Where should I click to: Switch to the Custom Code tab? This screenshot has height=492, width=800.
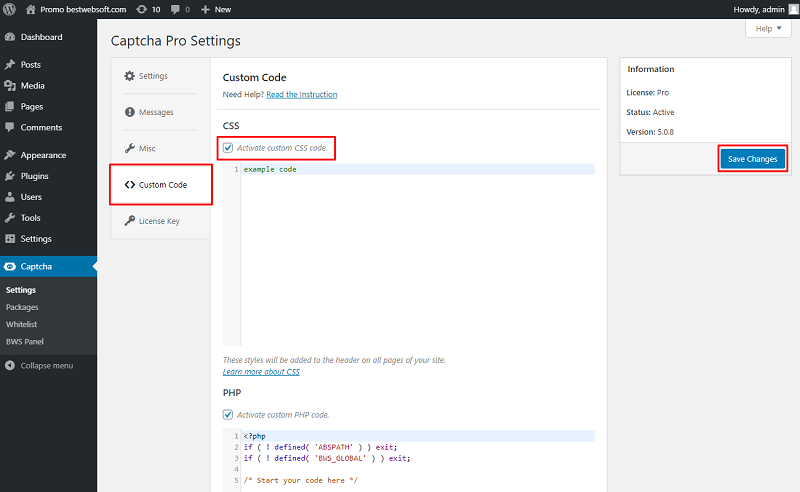pos(161,185)
